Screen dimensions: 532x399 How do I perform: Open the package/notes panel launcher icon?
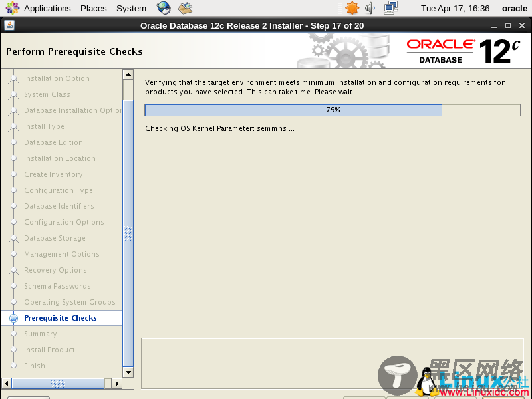186,8
